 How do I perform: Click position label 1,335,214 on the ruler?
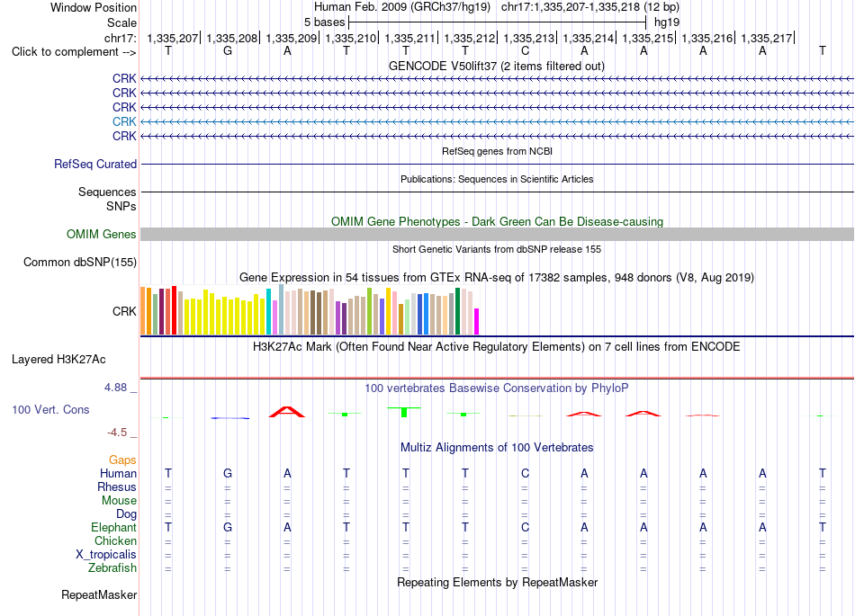pos(589,38)
